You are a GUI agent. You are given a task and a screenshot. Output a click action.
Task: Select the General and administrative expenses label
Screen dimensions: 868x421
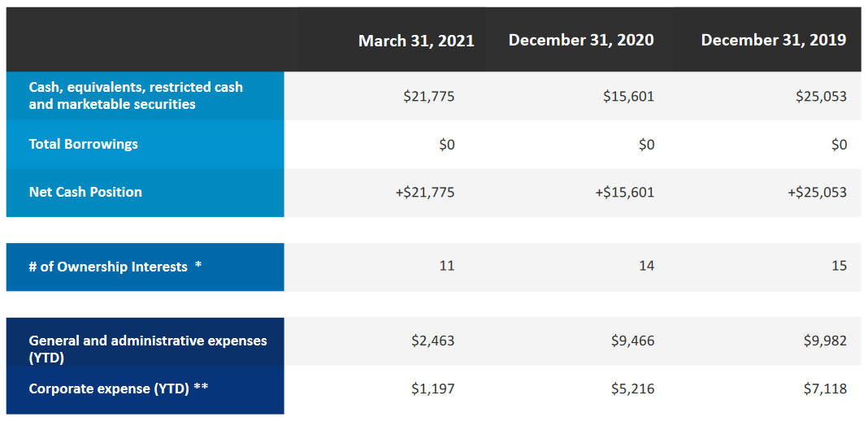click(147, 349)
